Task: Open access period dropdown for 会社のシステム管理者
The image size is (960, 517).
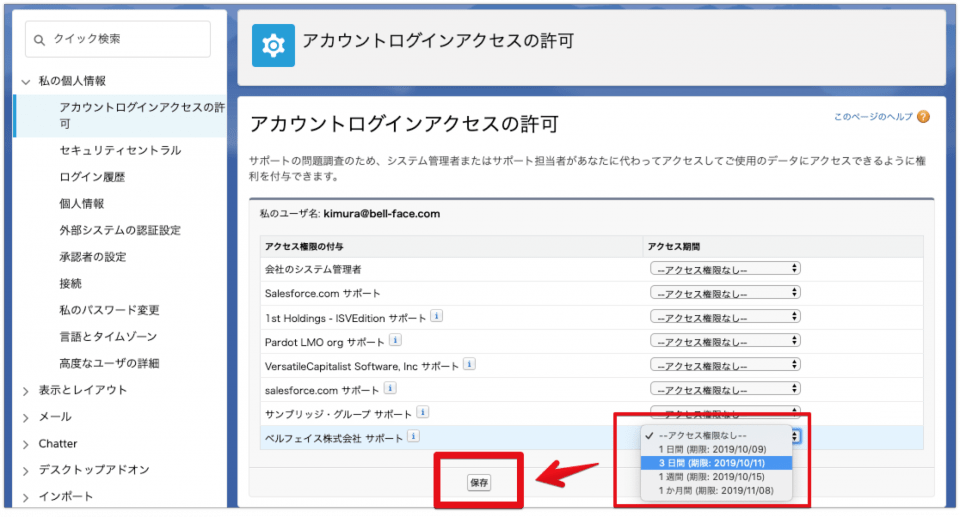Action: [x=725, y=268]
